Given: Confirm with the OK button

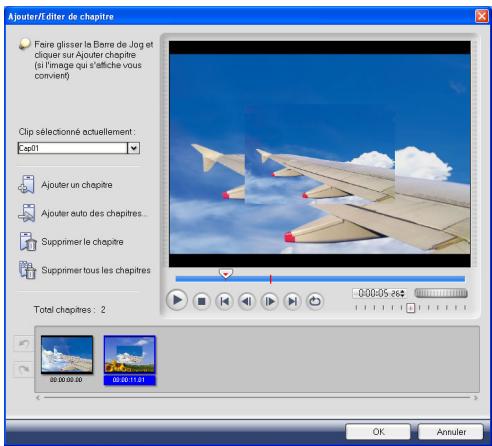Looking at the screenshot, I should tap(378, 432).
